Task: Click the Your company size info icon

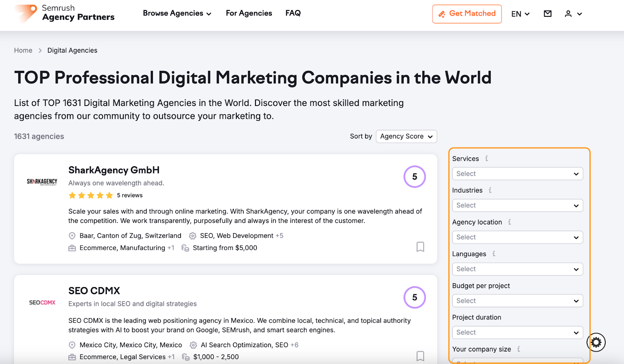Action: coord(518,349)
